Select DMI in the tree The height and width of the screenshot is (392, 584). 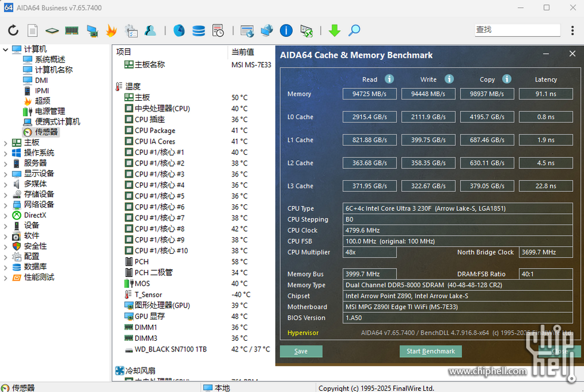pos(41,80)
